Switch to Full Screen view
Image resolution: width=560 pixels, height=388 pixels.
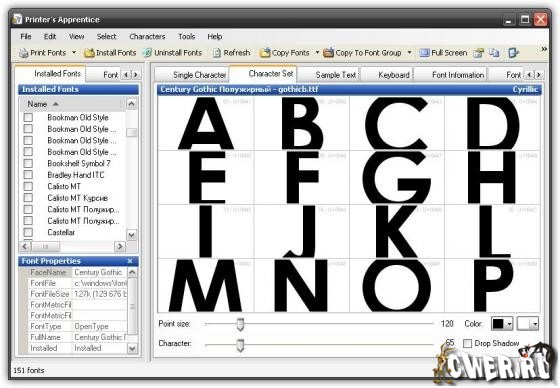point(443,53)
